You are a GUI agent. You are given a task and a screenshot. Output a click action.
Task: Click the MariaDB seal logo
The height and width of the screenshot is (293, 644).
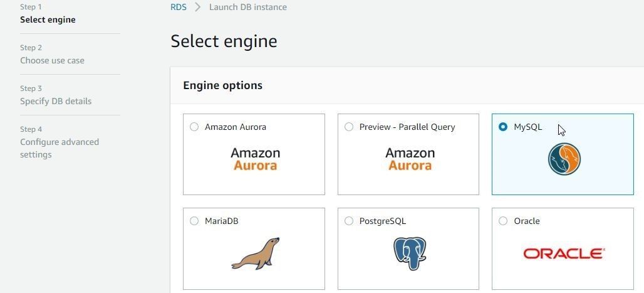pyautogui.click(x=255, y=253)
